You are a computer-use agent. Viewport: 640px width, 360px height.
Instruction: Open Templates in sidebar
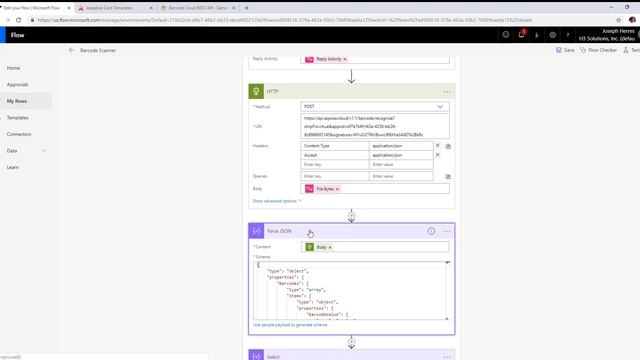(18, 118)
